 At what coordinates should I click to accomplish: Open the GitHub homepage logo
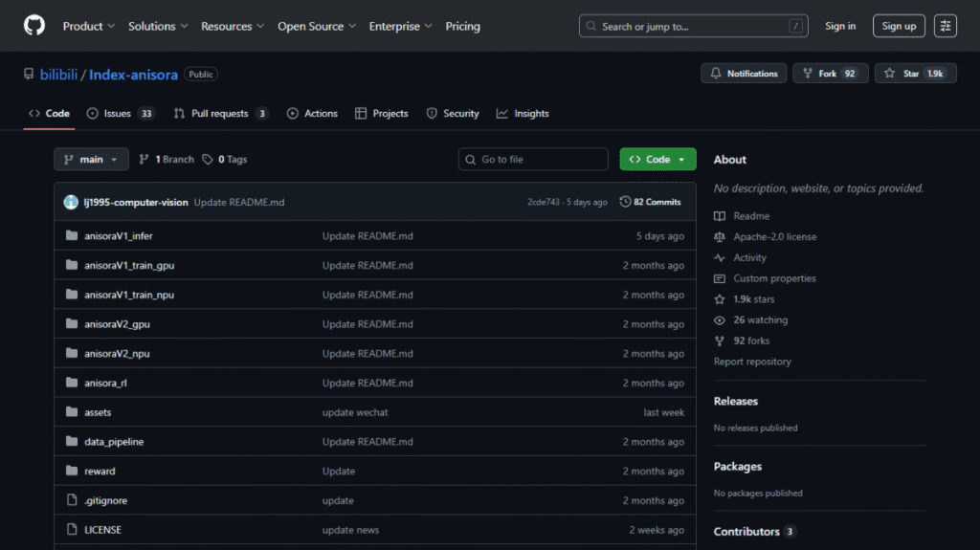(34, 26)
